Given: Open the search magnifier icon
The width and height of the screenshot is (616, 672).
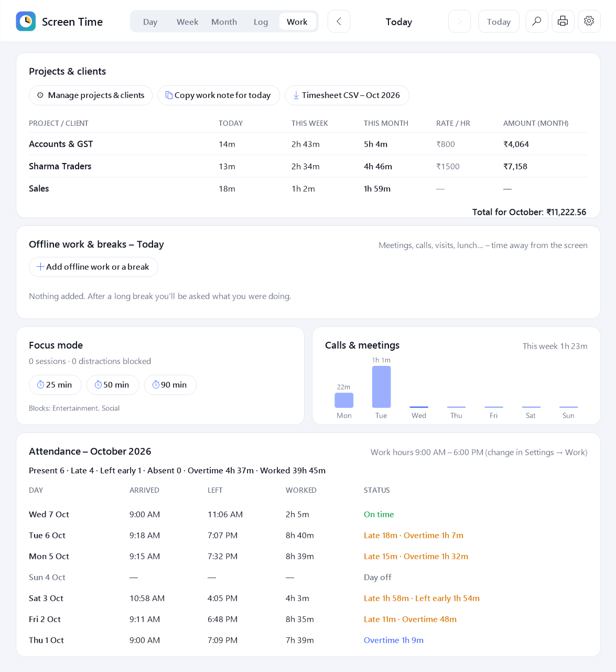Looking at the screenshot, I should (537, 21).
